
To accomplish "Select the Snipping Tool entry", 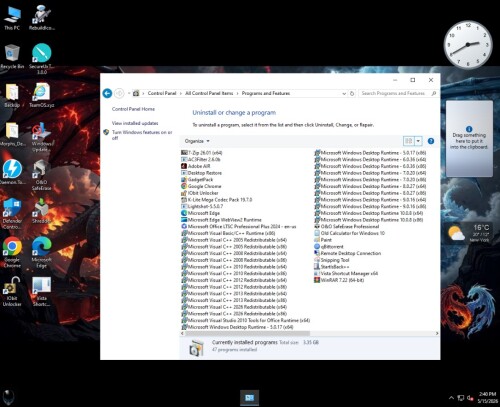I will pos(332,260).
